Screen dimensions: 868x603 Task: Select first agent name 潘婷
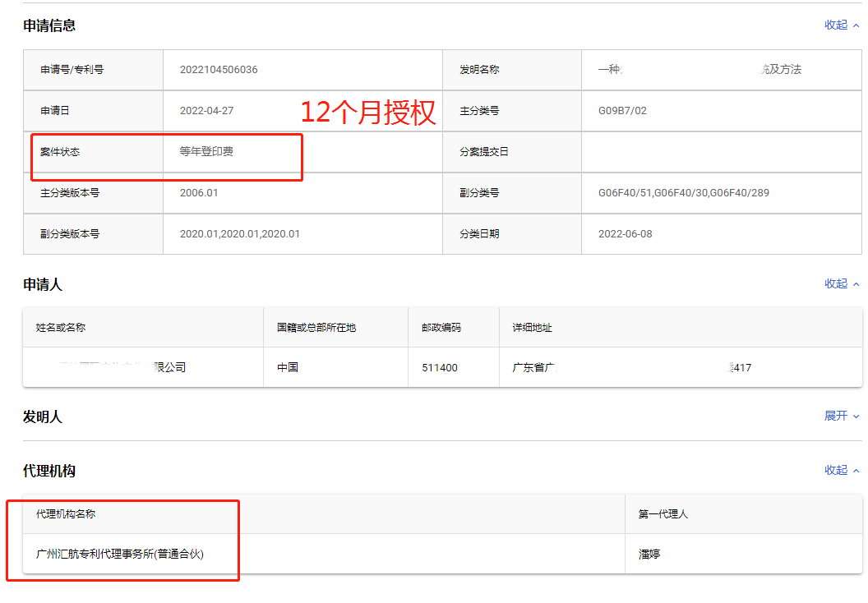649,554
